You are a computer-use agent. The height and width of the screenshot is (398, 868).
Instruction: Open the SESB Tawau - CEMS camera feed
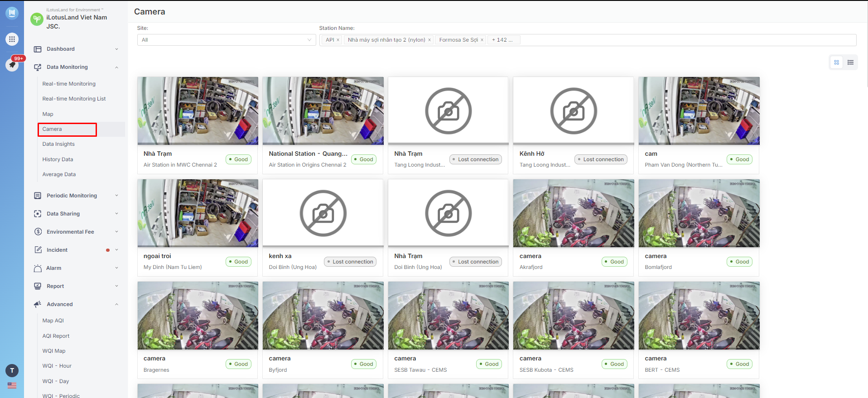point(448,315)
